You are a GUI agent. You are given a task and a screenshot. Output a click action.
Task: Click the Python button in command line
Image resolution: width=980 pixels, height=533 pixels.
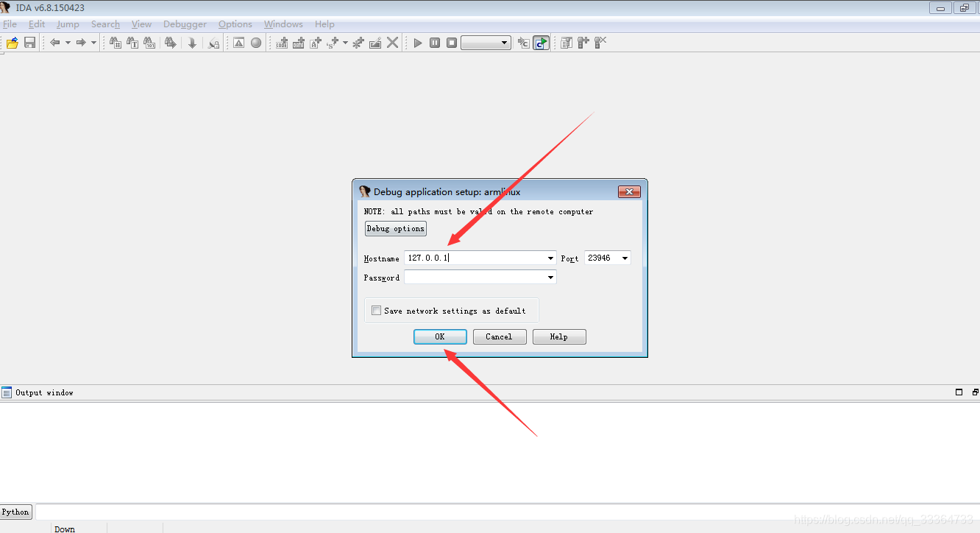point(15,512)
